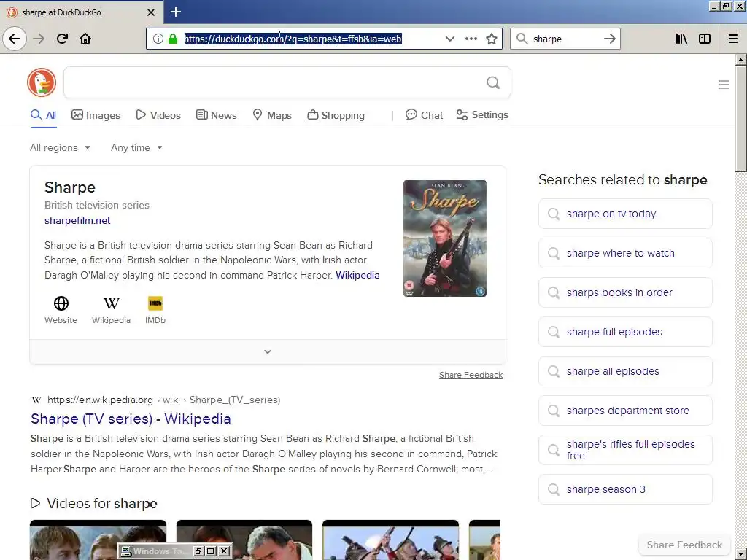Screen dimensions: 747x560
Task: Open the Any time filter dropdown
Action: click(x=136, y=147)
